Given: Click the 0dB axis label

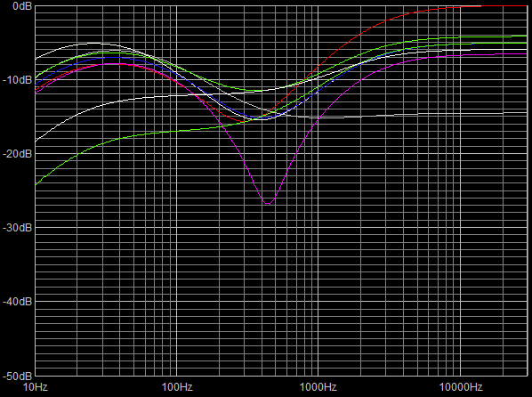Looking at the screenshot, I should point(21,5).
